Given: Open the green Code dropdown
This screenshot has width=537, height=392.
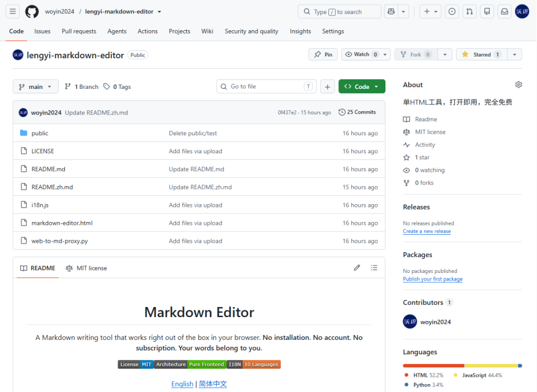Looking at the screenshot, I should (362, 87).
